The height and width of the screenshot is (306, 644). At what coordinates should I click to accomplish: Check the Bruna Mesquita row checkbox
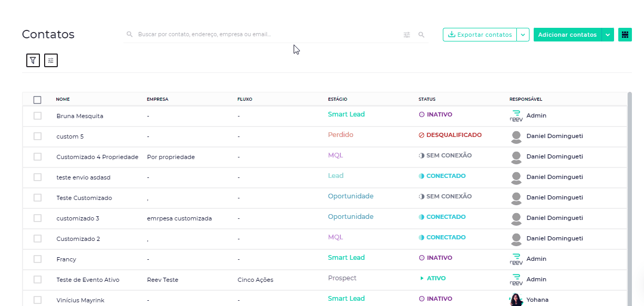coord(37,115)
